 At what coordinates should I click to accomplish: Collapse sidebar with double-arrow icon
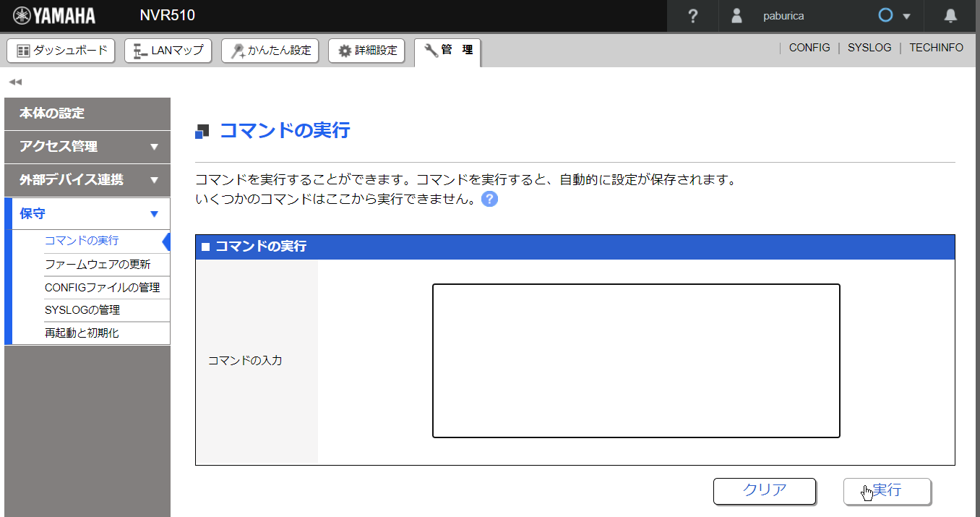pos(15,82)
